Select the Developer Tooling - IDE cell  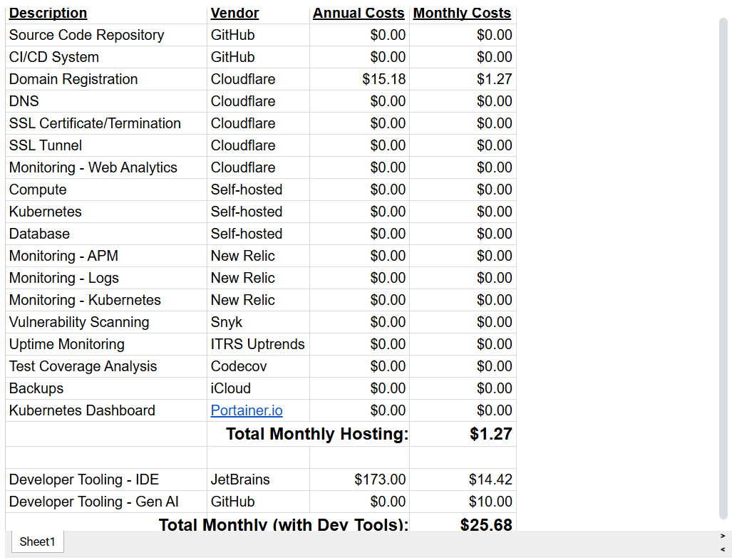pos(106,479)
